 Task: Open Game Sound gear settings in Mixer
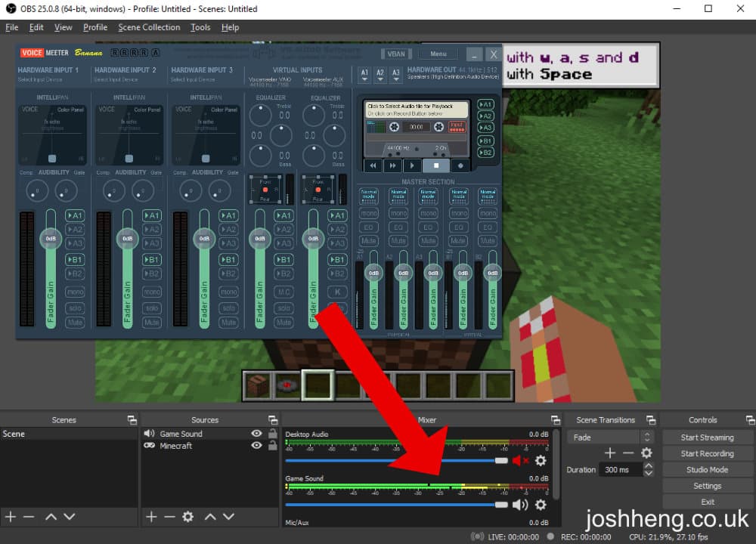[x=541, y=505]
